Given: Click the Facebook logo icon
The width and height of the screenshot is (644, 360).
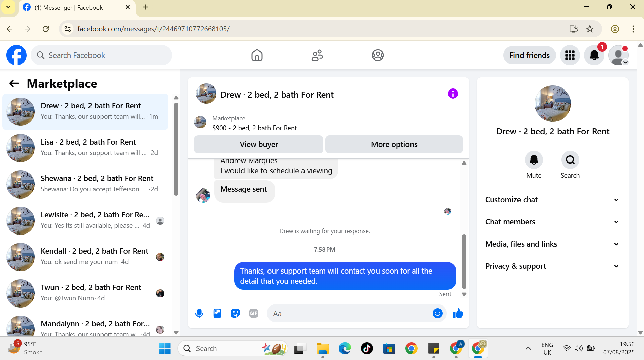Looking at the screenshot, I should [16, 55].
